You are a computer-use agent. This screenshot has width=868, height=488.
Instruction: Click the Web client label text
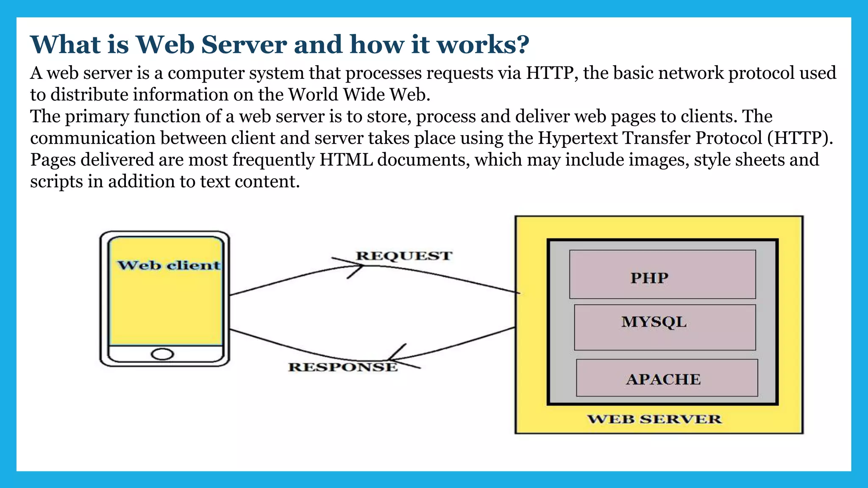(169, 266)
